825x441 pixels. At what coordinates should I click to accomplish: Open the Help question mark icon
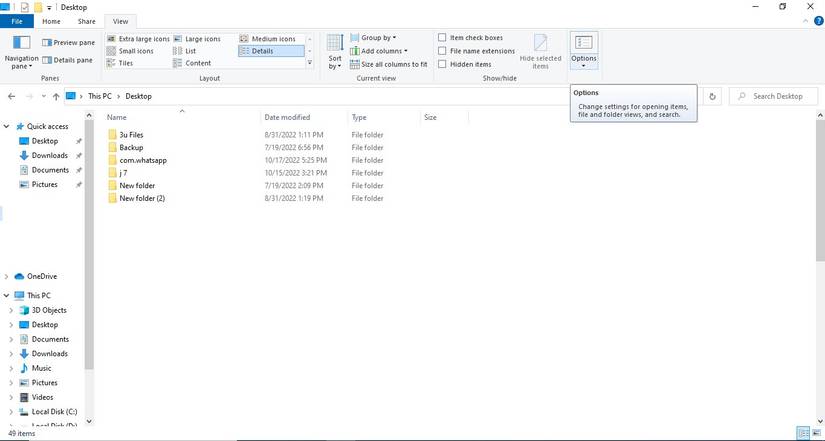point(819,21)
